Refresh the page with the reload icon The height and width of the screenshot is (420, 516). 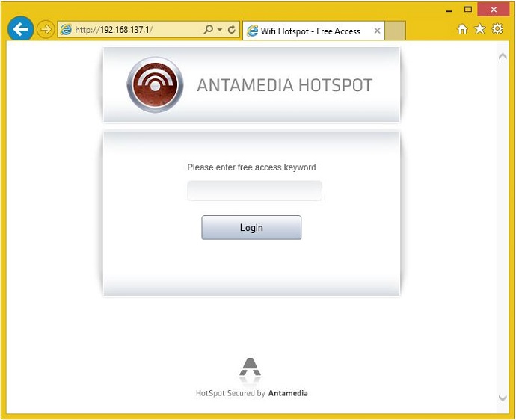(232, 30)
